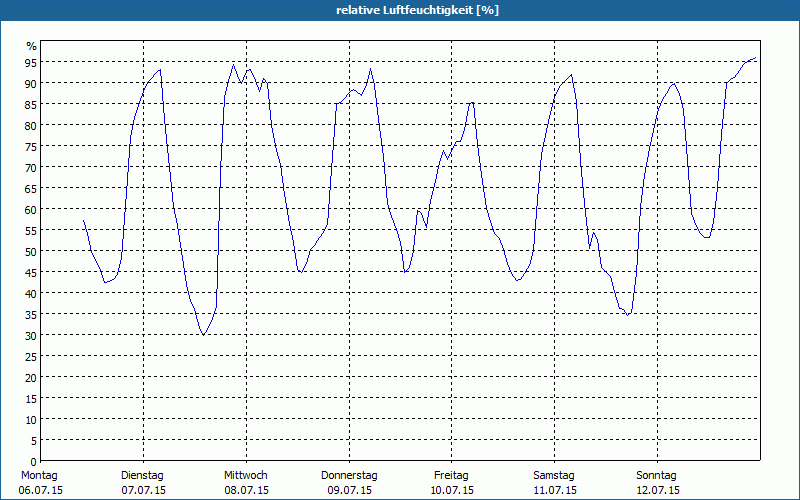Select the 09.07.15 date label

click(349, 491)
